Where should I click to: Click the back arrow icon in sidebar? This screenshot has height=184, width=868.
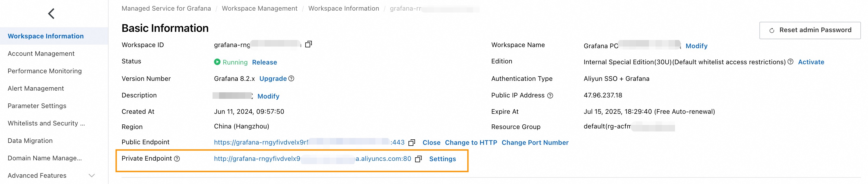click(51, 14)
